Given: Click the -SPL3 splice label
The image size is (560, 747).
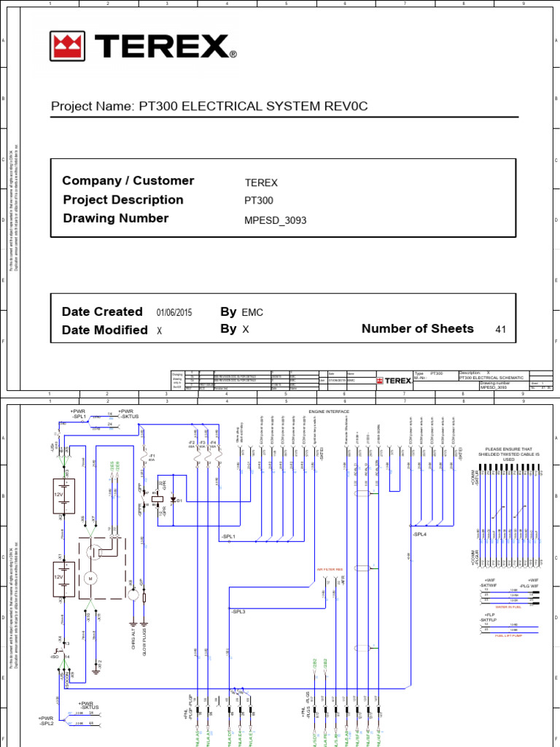Looking at the screenshot, I should [238, 611].
